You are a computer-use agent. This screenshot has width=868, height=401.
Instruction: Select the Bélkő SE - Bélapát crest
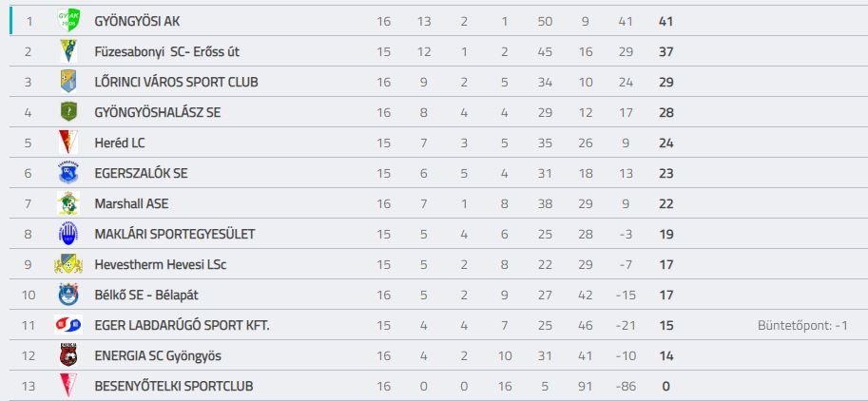(68, 295)
